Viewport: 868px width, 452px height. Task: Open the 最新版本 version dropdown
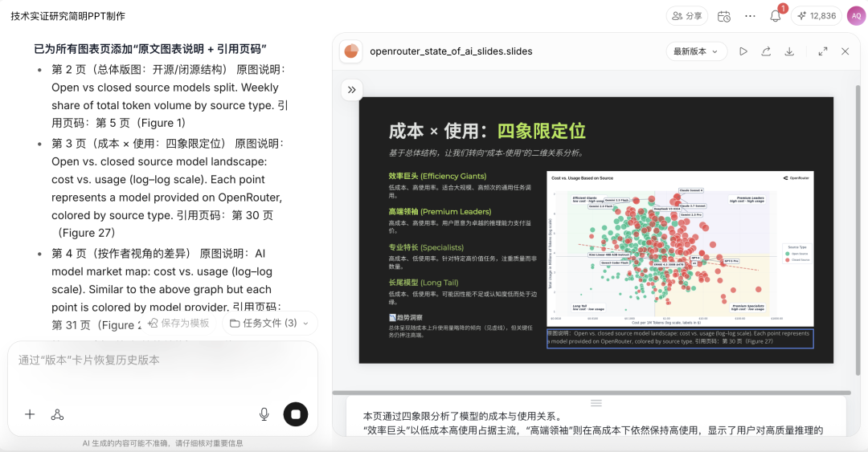[x=696, y=51]
